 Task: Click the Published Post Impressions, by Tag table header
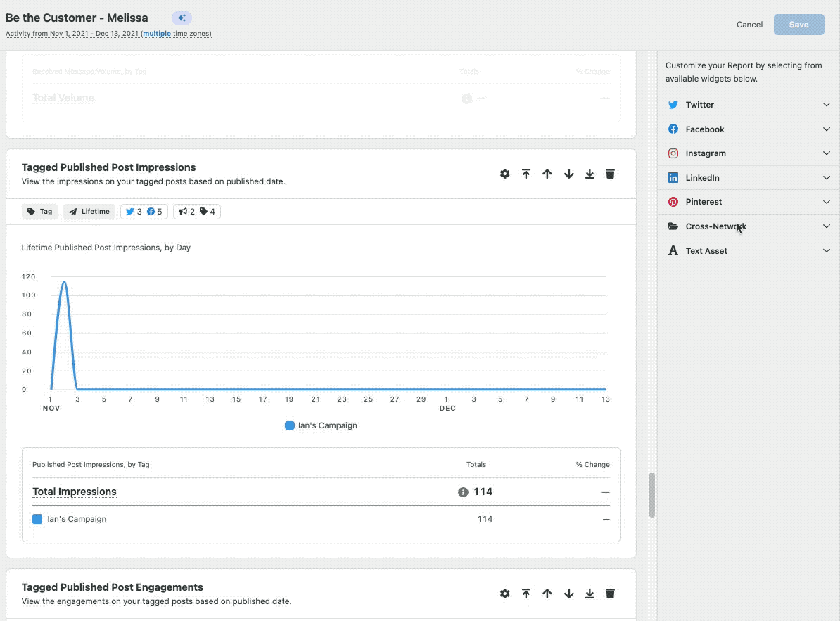[x=91, y=465]
